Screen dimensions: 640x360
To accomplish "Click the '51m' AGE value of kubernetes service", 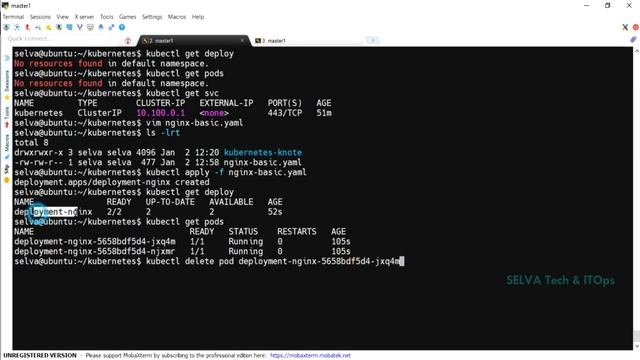I will pyautogui.click(x=324, y=113).
